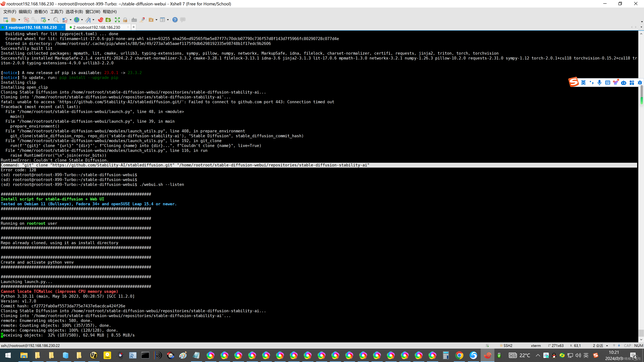Click the volume speaker tray icon
Image resolution: width=644 pixels, height=362 pixels.
point(578,355)
